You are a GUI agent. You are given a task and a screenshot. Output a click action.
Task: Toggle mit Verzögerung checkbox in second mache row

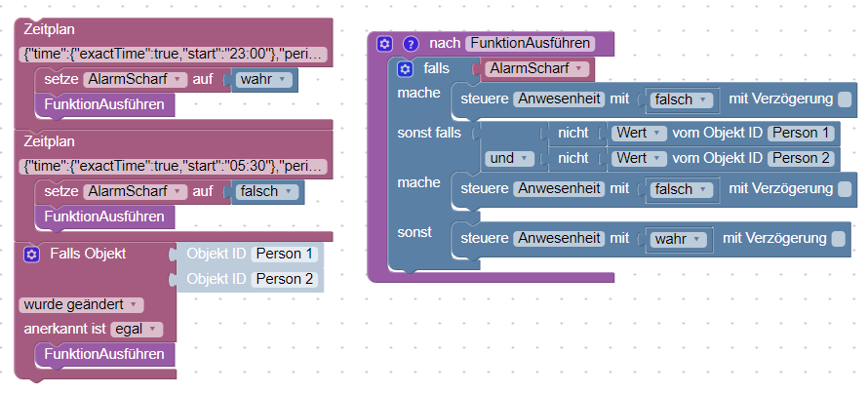(x=845, y=189)
